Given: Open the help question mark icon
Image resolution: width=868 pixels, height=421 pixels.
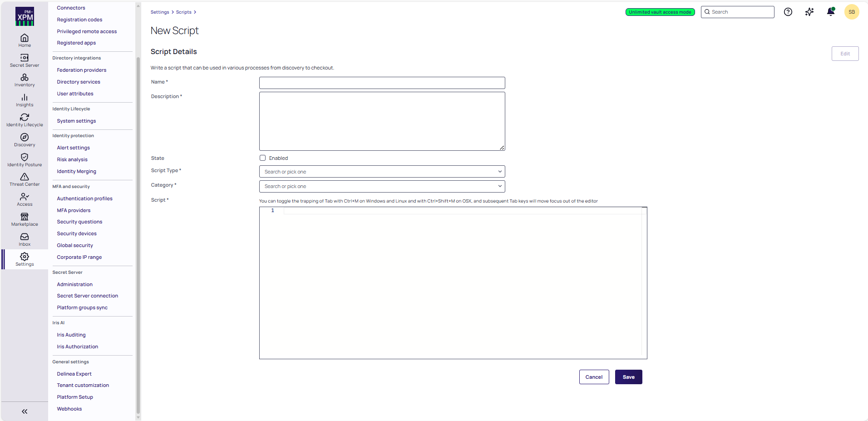Looking at the screenshot, I should pos(788,12).
